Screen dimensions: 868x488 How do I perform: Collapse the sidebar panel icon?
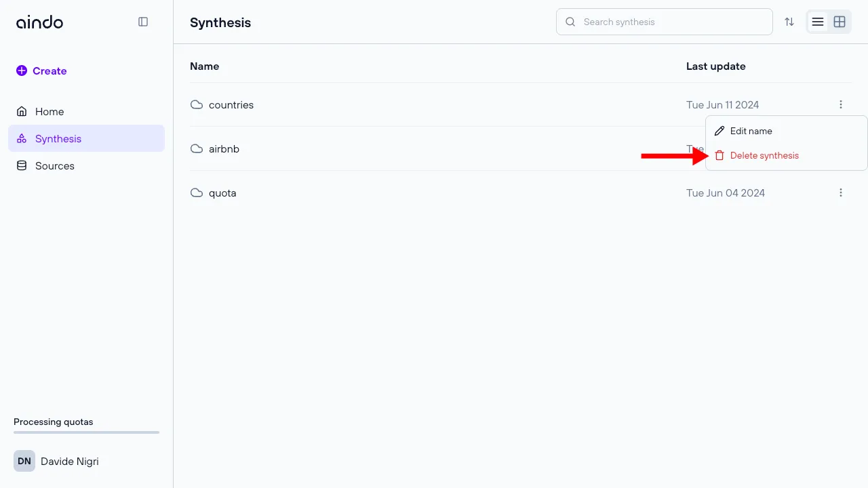pyautogui.click(x=143, y=22)
